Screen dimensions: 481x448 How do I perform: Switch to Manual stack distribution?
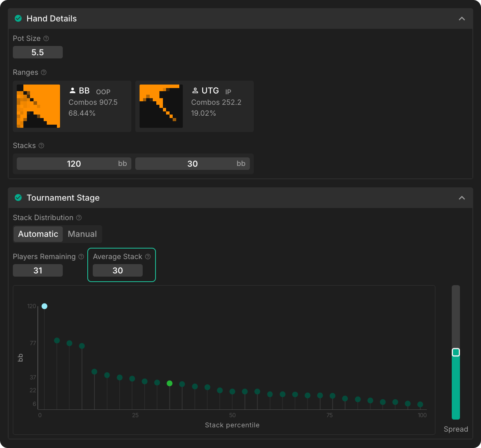tap(82, 234)
